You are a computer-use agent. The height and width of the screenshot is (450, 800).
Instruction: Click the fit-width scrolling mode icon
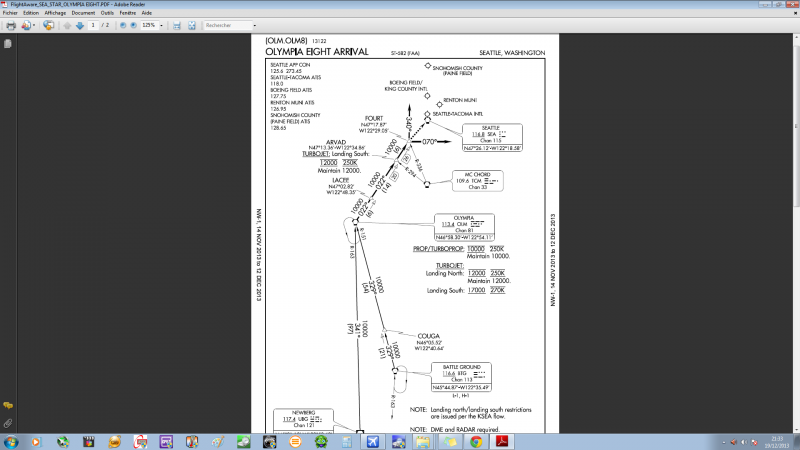[x=176, y=25]
